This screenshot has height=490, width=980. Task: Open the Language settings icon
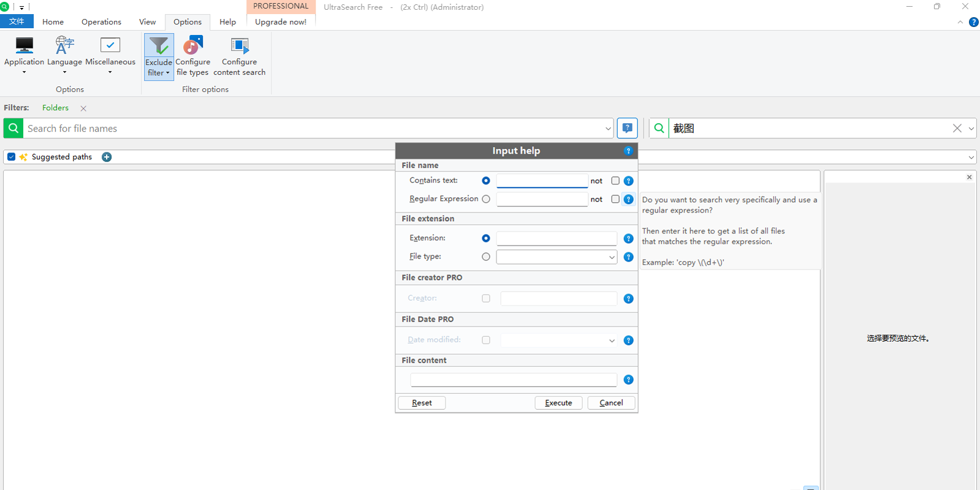64,47
